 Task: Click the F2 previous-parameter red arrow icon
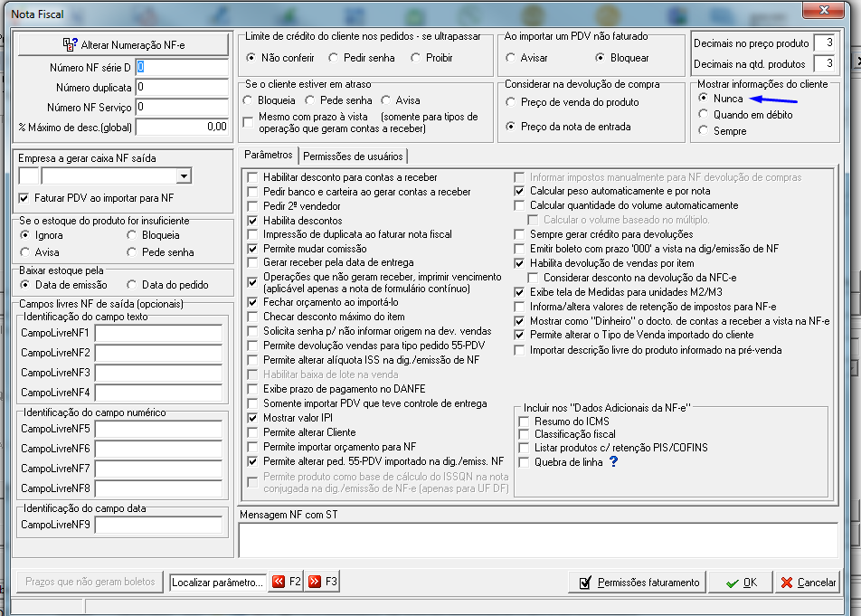tap(279, 582)
